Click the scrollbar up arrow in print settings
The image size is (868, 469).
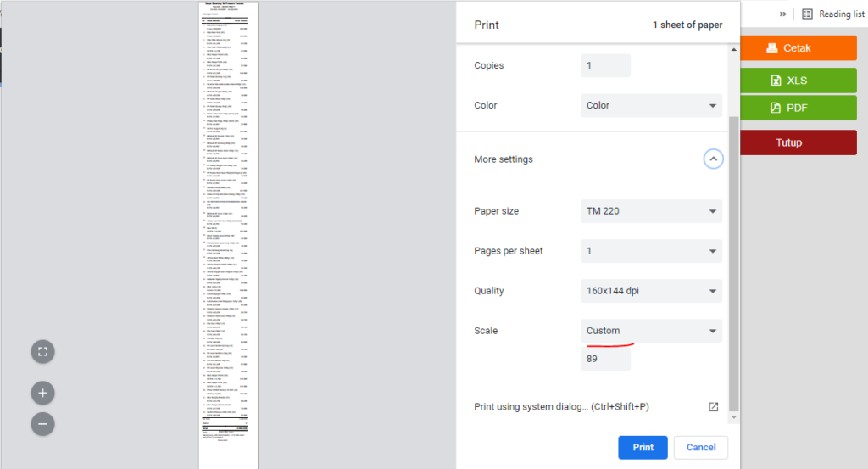pos(733,50)
